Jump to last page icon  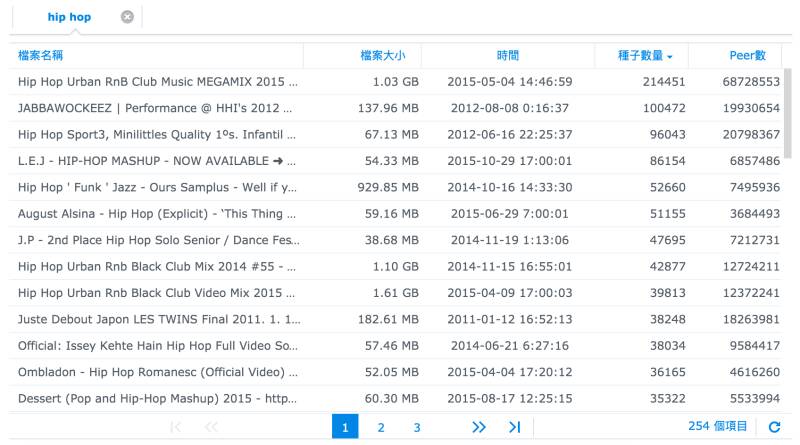514,427
